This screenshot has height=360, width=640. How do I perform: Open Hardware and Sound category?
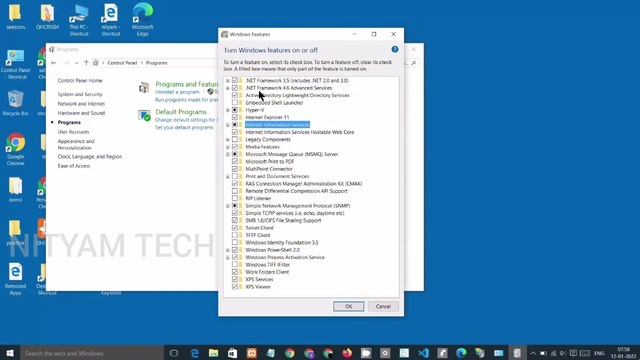pyautogui.click(x=81, y=113)
